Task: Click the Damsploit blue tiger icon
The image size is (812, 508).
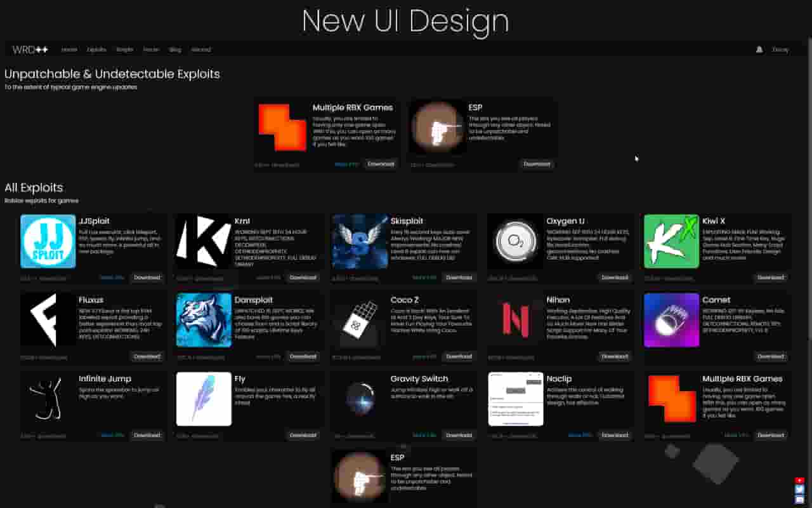Action: tap(204, 320)
